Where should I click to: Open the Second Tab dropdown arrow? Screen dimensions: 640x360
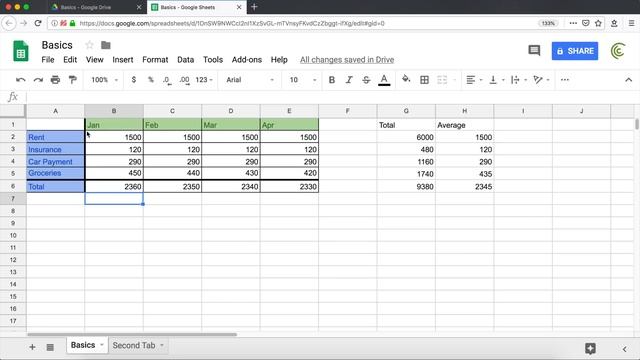[162, 345]
